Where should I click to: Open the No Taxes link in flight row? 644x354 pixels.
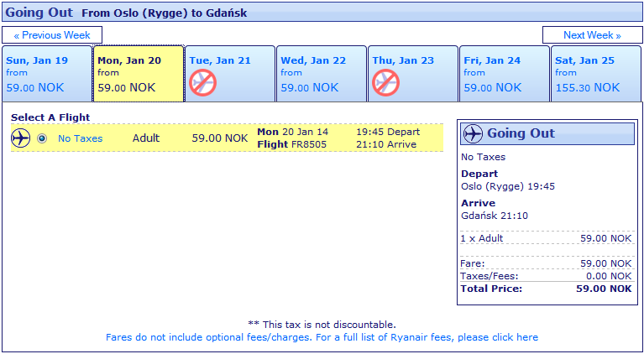tap(80, 138)
